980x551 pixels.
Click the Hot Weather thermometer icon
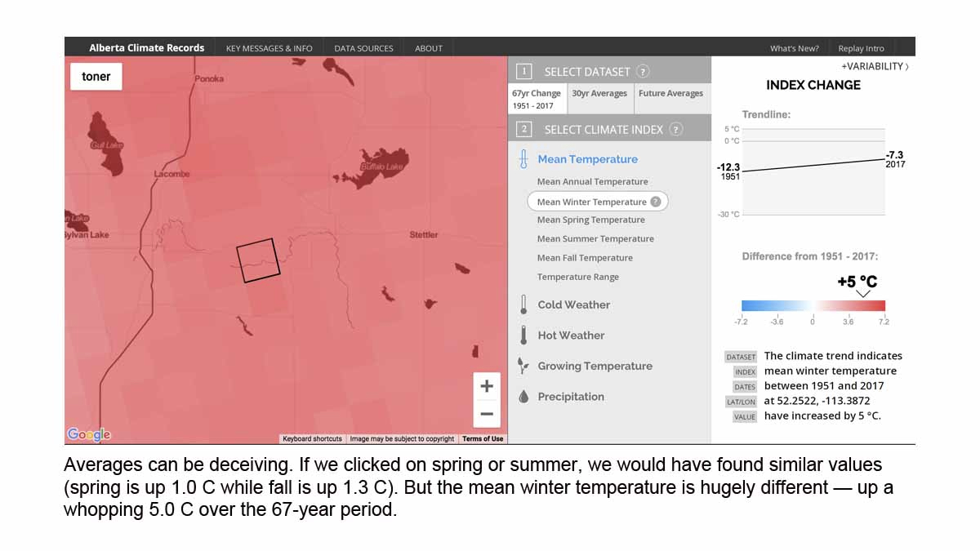[x=523, y=335]
